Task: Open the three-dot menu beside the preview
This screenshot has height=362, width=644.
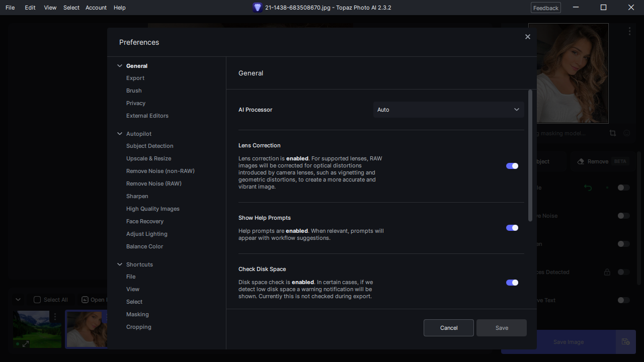Action: (x=629, y=31)
